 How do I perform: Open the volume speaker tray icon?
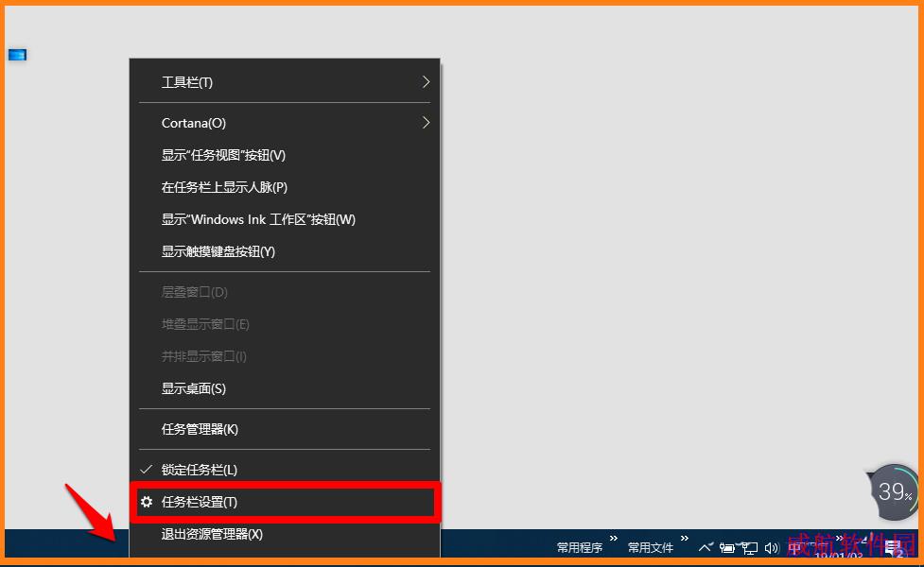pos(771,547)
